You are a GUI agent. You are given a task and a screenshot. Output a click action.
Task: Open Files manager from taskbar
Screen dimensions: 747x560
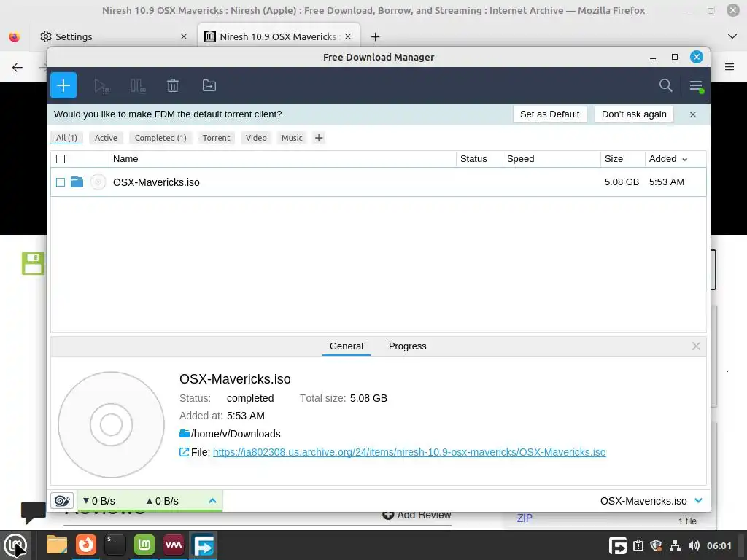click(x=57, y=545)
